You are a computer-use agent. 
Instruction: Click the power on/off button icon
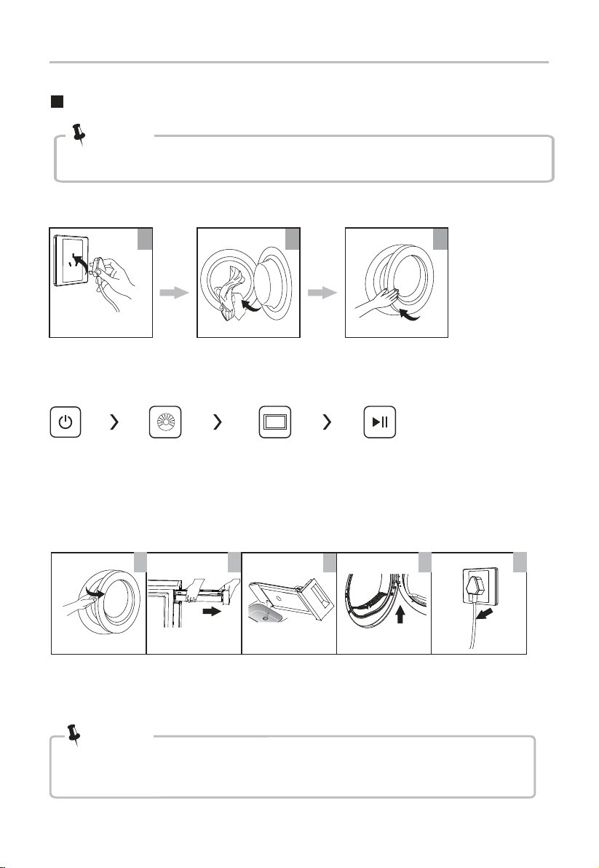point(66,422)
